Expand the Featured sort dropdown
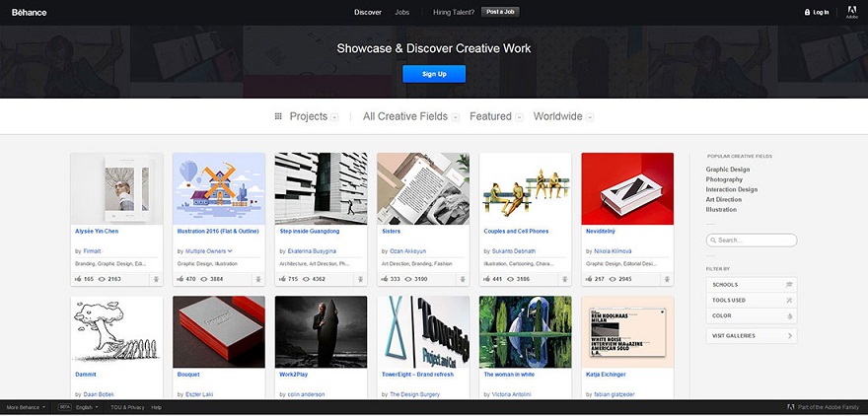The height and width of the screenshot is (416, 868). click(x=496, y=116)
